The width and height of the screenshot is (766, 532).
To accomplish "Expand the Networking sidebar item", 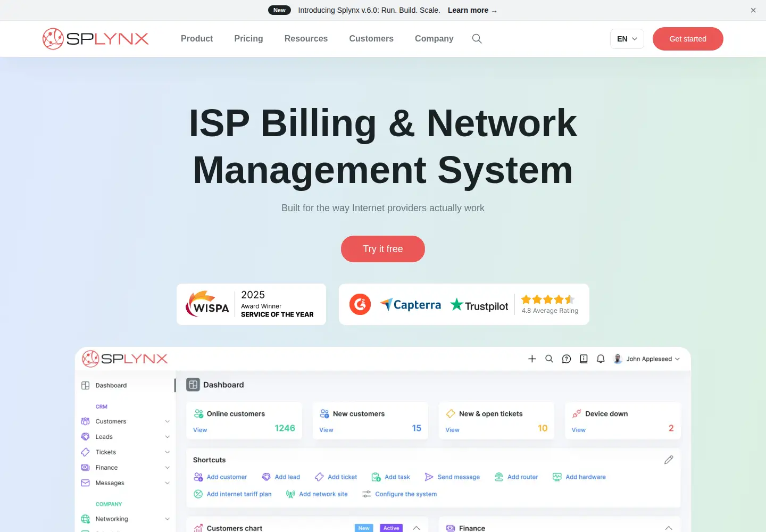I will pyautogui.click(x=125, y=519).
